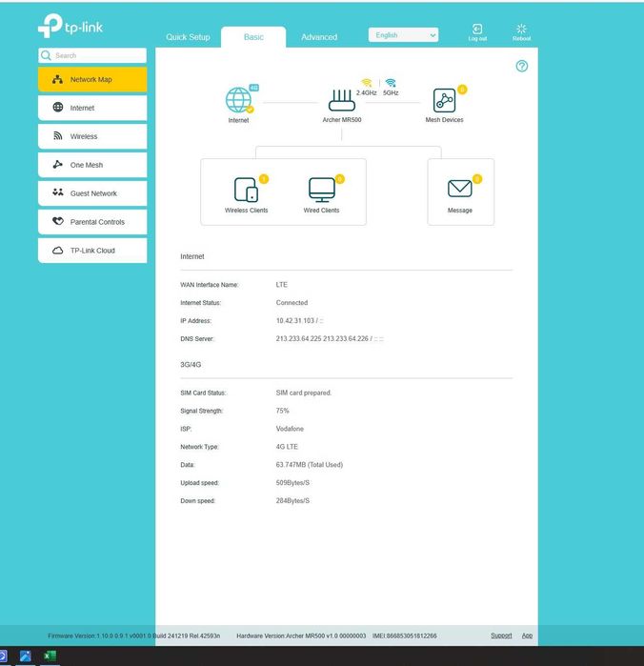This screenshot has height=666, width=644.
Task: Click the Internet Status value Connected
Action: pos(292,303)
